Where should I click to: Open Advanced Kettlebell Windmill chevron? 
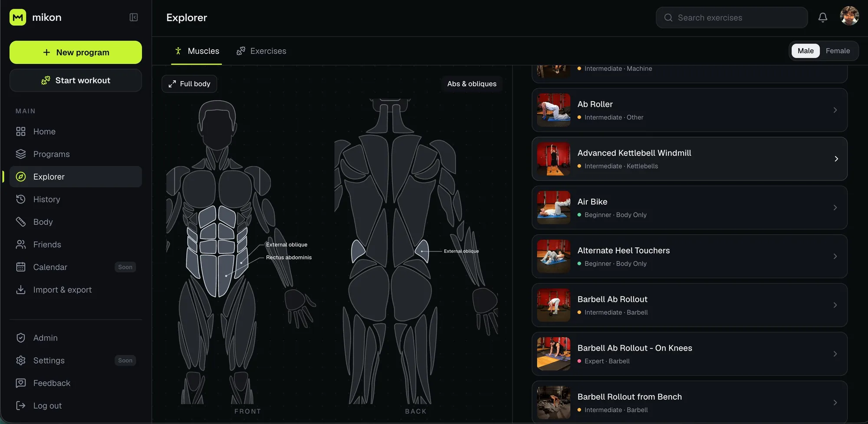[x=836, y=159]
